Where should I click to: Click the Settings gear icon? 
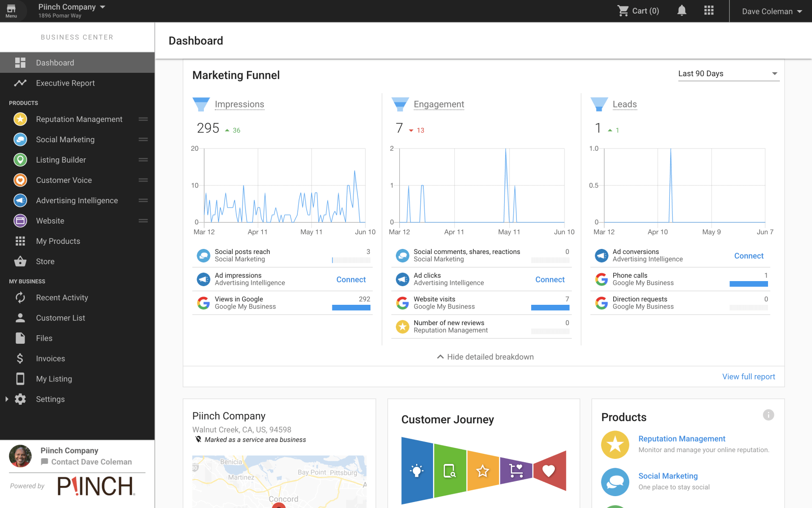(x=20, y=399)
